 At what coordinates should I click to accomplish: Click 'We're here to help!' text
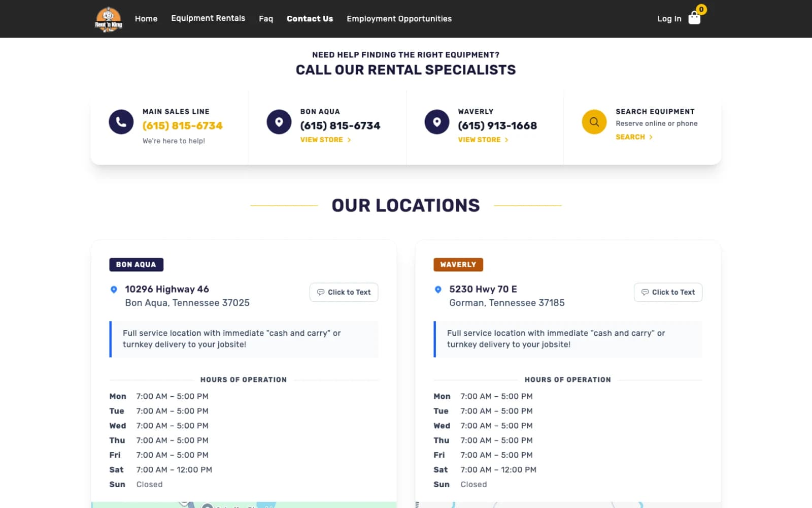pyautogui.click(x=174, y=141)
